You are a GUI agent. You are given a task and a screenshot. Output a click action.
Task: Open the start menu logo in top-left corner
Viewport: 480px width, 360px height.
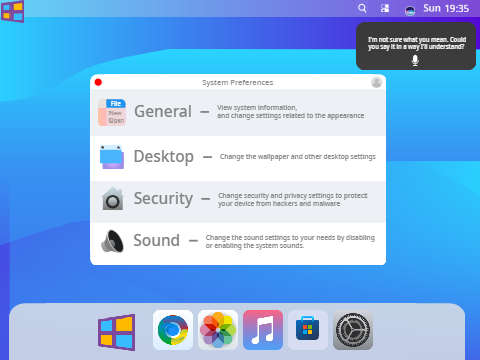coord(12,11)
